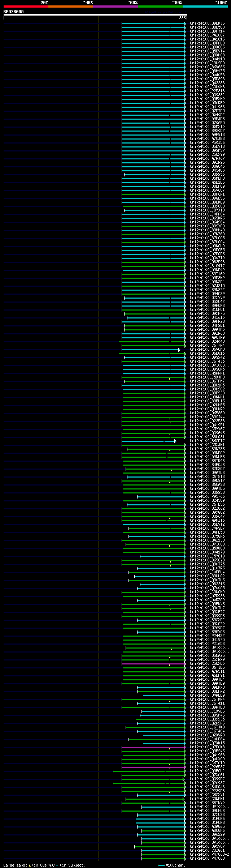Select the UniRef100_Q75T55 label
The height and width of the screenshot is (868, 231).
[x=207, y=111]
